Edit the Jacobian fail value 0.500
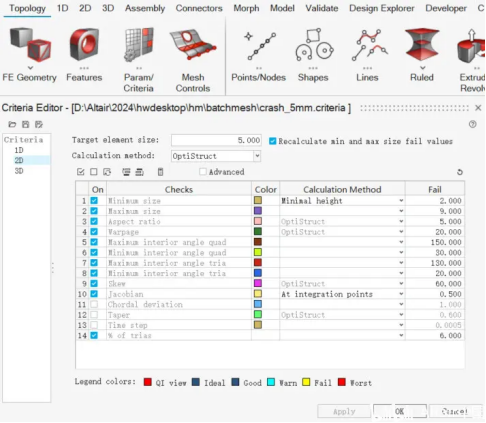This screenshot has height=423, width=486. [x=435, y=294]
